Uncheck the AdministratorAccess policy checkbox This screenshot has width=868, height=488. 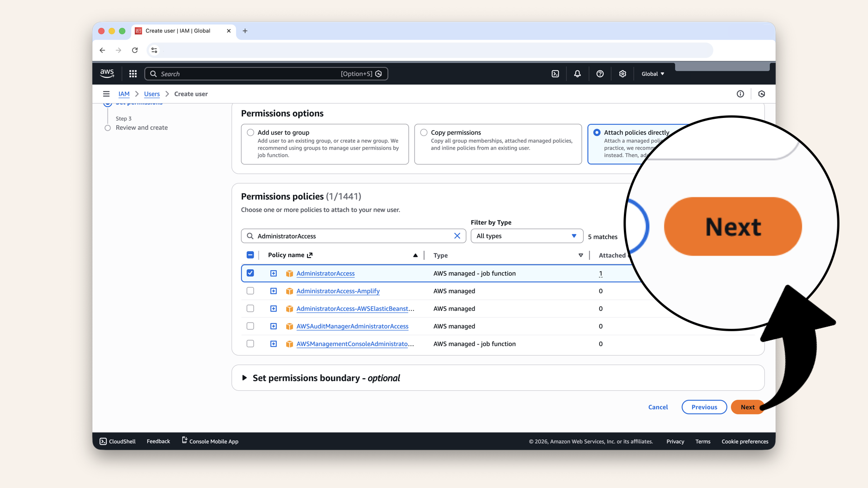point(250,273)
